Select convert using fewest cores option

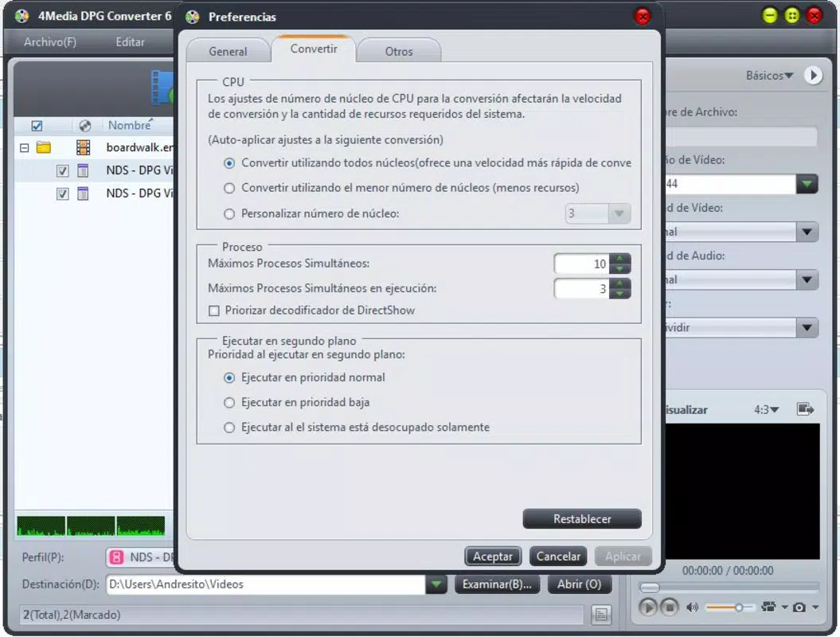point(229,188)
